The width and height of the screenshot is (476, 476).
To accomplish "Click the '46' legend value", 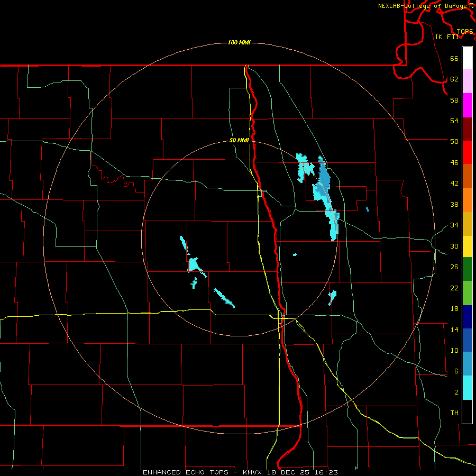I will tap(454, 163).
